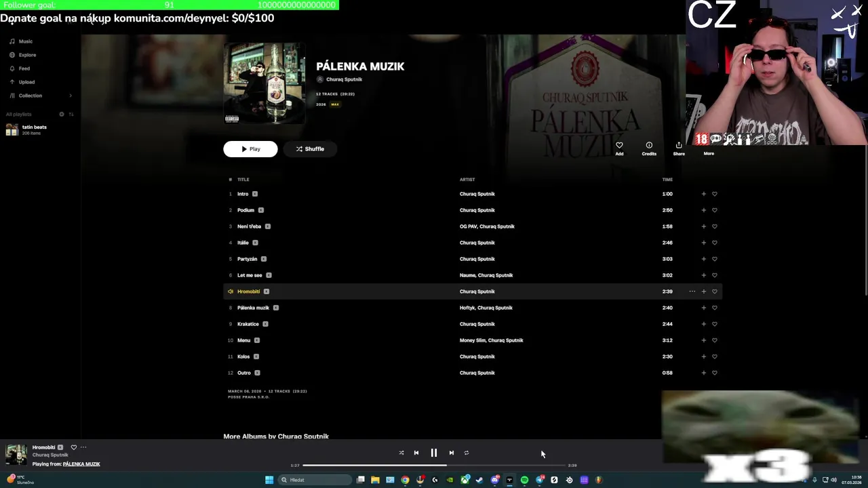The height and width of the screenshot is (488, 868).
Task: Like the Podium track
Action: (715, 210)
